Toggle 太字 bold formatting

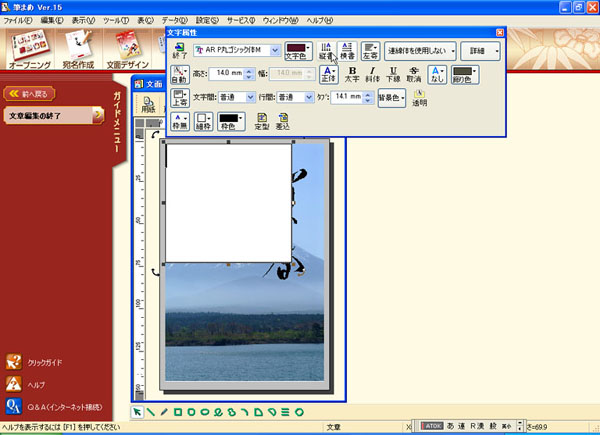point(352,76)
